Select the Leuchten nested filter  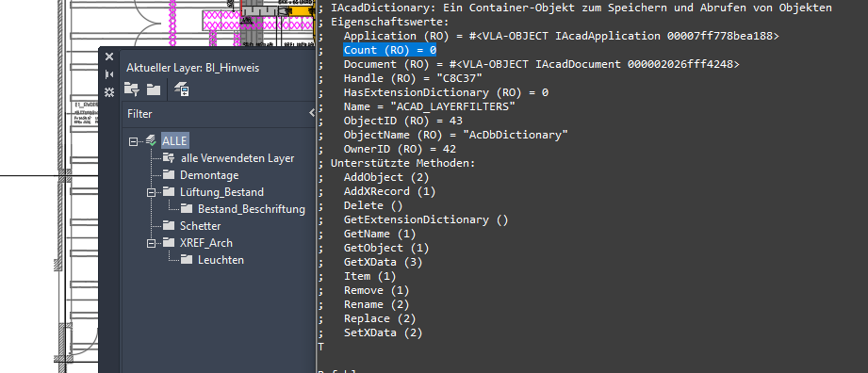click(221, 260)
